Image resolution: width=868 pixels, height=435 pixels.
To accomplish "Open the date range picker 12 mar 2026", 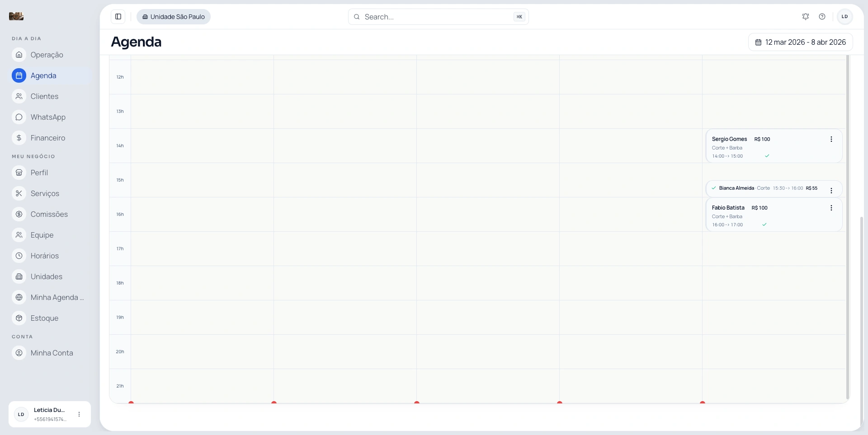I will pyautogui.click(x=800, y=42).
